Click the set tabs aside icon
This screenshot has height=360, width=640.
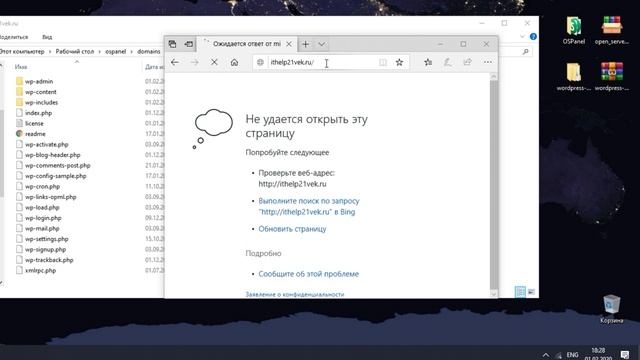[189, 44]
